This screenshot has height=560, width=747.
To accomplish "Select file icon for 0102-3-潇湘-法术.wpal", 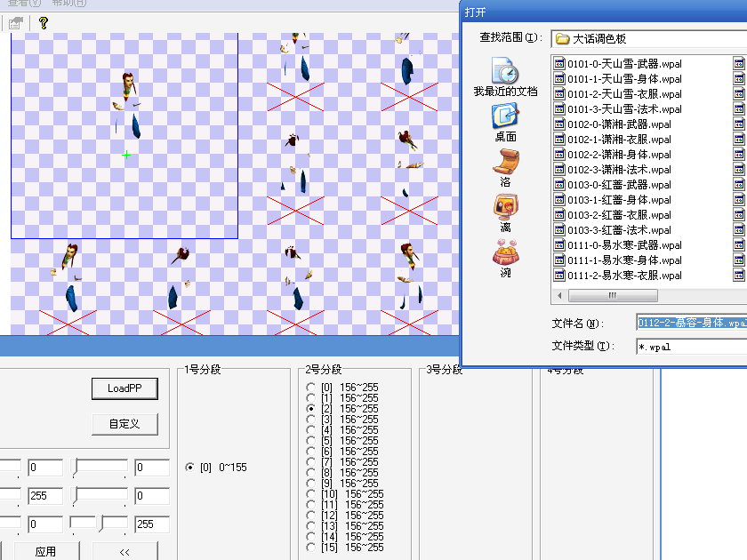I will (559, 170).
